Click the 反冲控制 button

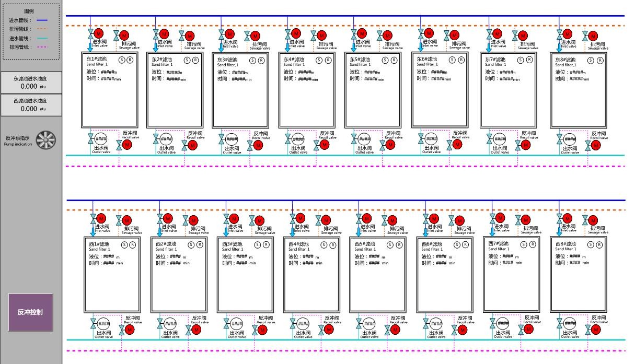pos(31,312)
